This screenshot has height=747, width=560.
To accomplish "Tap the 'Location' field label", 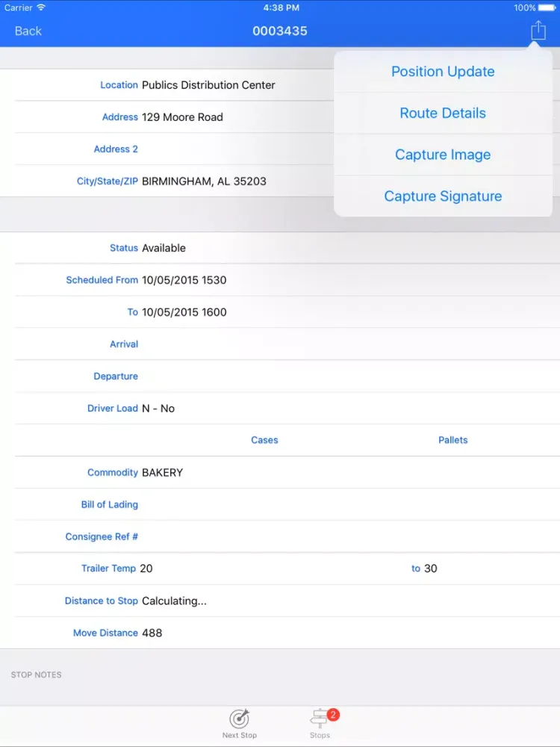I will point(119,85).
